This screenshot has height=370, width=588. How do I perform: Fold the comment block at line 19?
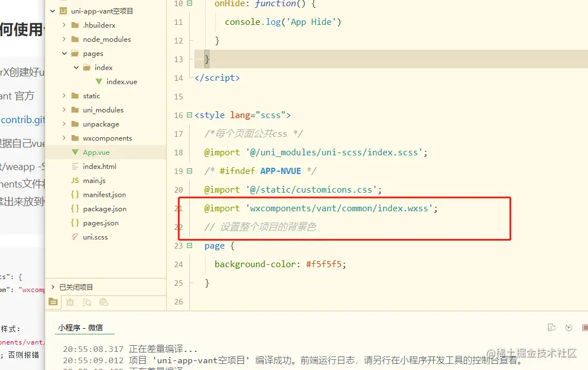point(190,171)
